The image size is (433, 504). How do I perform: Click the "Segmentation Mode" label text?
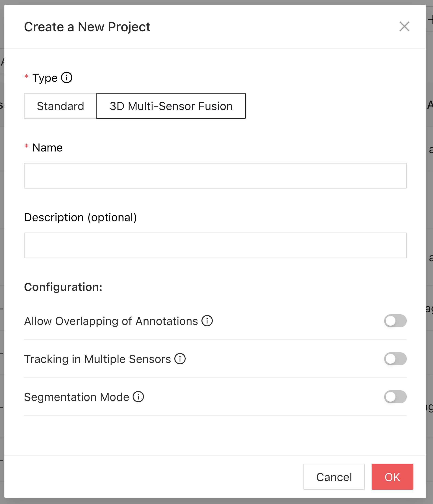(x=76, y=397)
